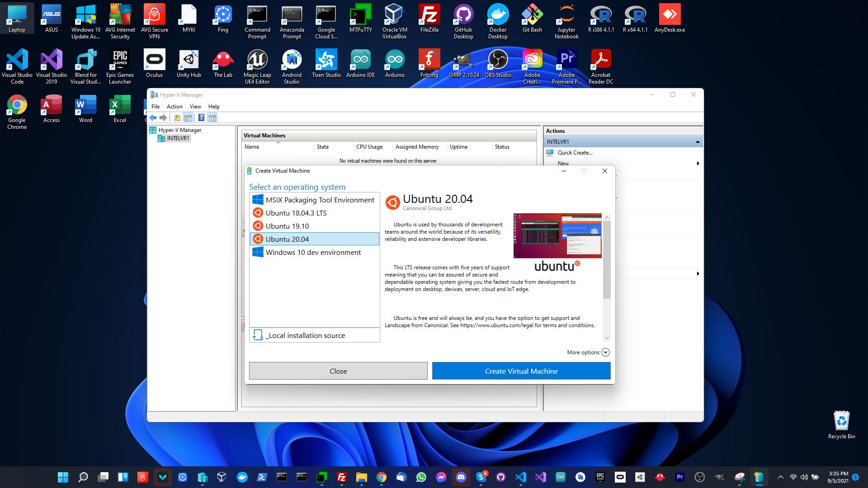Open the Fritzing desktop icon
The image size is (868, 488).
[429, 64]
